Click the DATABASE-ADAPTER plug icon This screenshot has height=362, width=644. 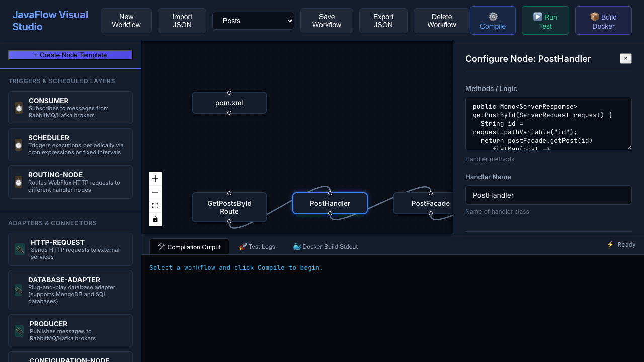click(x=19, y=290)
